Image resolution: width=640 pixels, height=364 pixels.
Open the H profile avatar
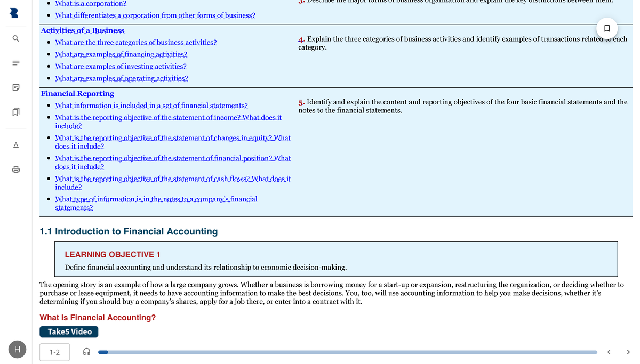(17, 349)
